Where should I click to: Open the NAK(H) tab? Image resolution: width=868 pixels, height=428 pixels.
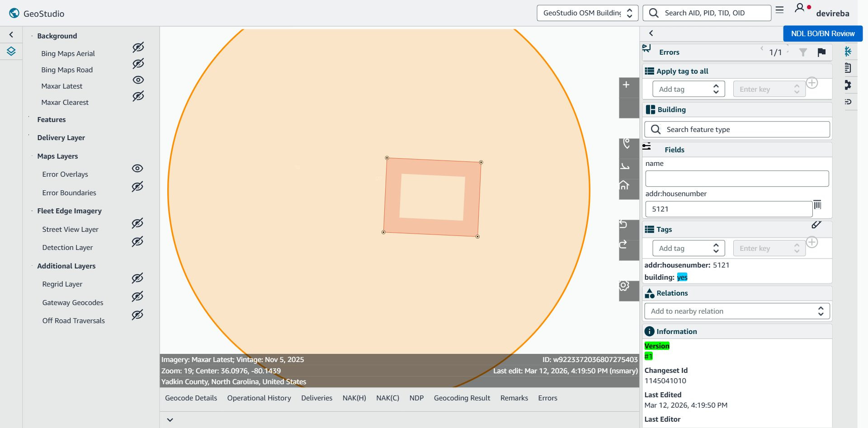(x=354, y=398)
